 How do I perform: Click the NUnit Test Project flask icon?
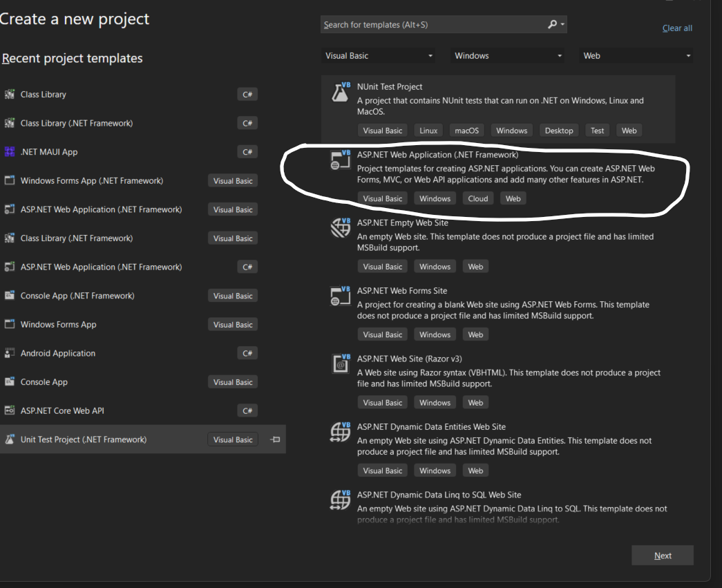(341, 92)
